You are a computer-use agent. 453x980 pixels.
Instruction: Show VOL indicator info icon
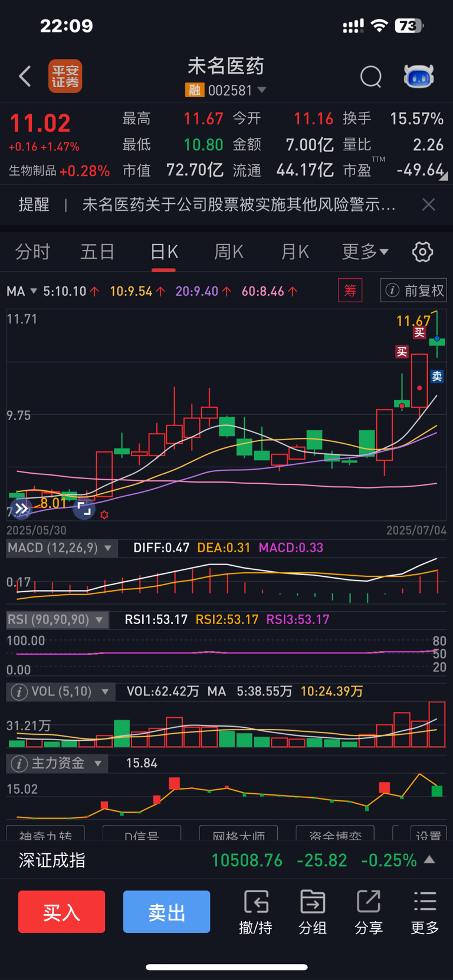[x=19, y=692]
